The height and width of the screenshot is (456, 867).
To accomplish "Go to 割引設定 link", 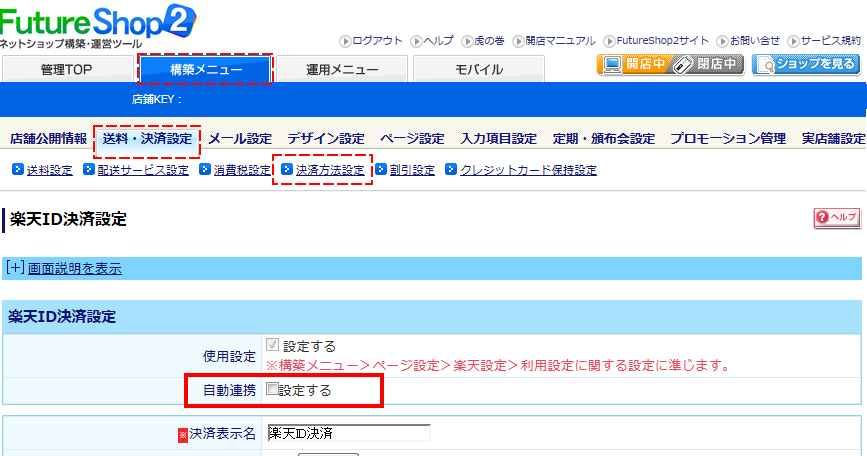I will pyautogui.click(x=412, y=170).
